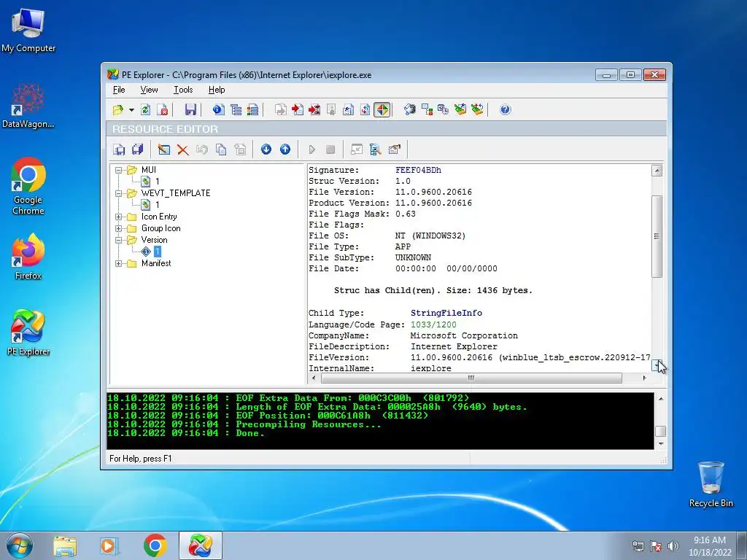Launch the Disassembler chip icon
The width and height of the screenshot is (747, 560).
pyautogui.click(x=410, y=110)
